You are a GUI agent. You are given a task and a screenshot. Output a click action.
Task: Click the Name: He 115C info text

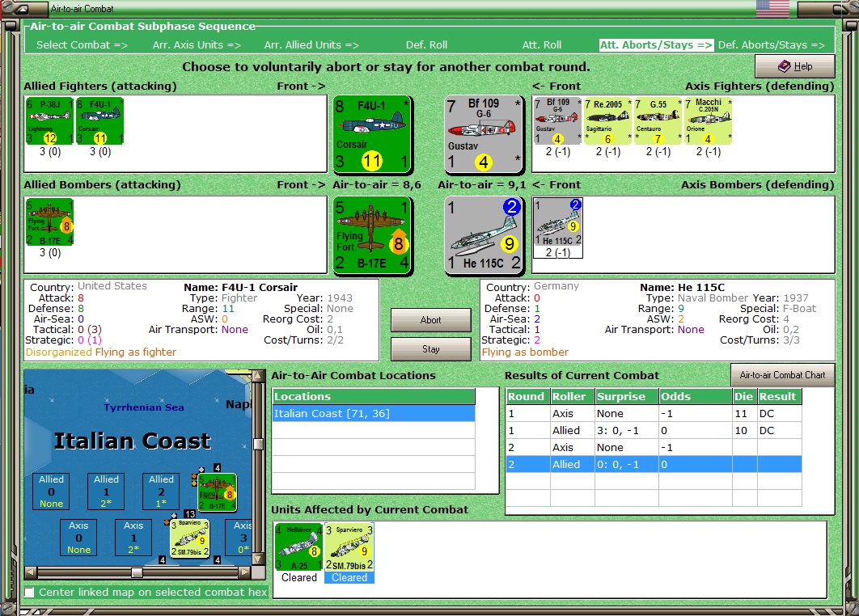click(x=682, y=288)
